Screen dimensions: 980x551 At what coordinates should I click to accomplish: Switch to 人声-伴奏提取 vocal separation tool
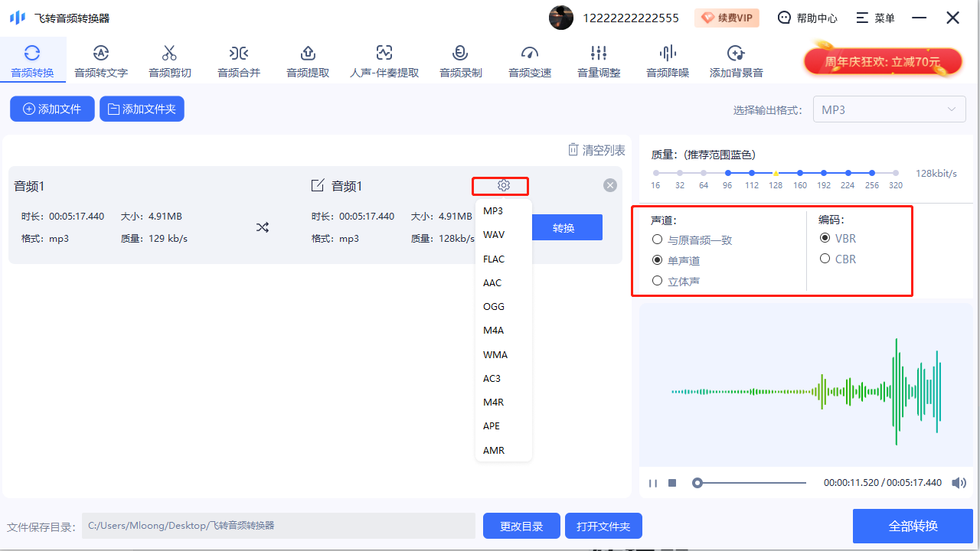(x=384, y=60)
